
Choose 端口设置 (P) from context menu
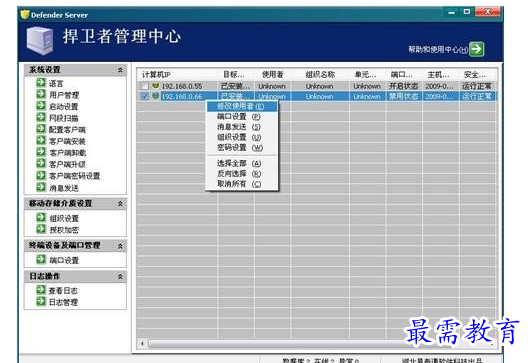point(242,117)
